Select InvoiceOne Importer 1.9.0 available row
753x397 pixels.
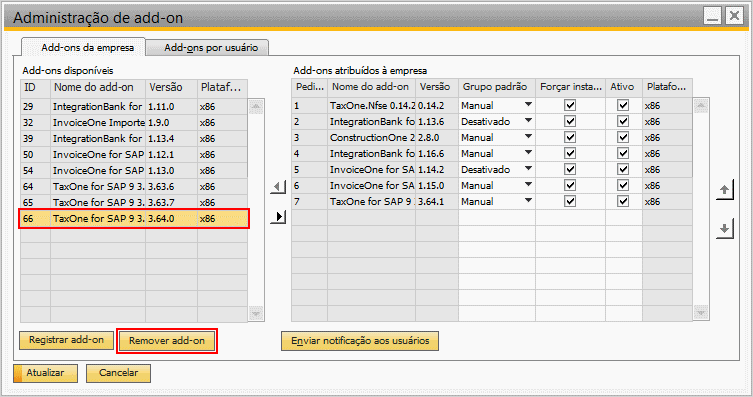click(x=134, y=122)
